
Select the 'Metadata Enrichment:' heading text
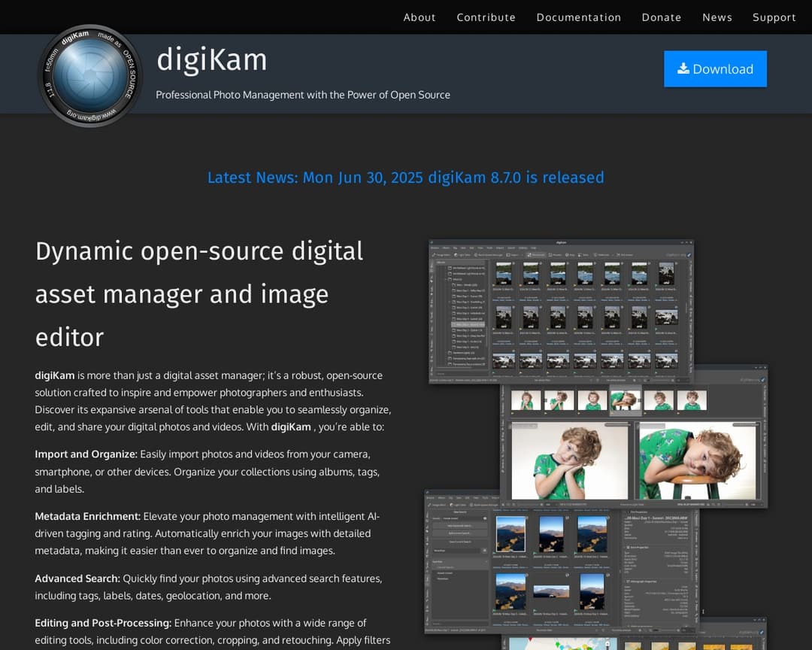pyautogui.click(x=87, y=516)
